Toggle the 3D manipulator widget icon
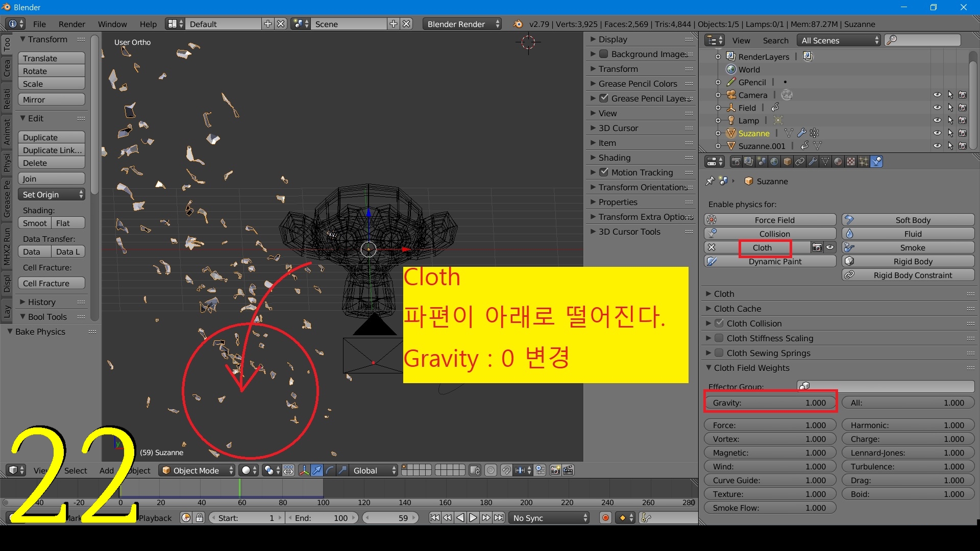 [304, 470]
